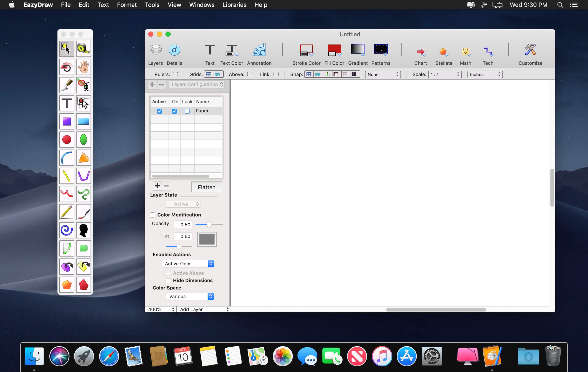The width and height of the screenshot is (588, 372).
Task: Open the Various color space dropdown
Action: [190, 297]
